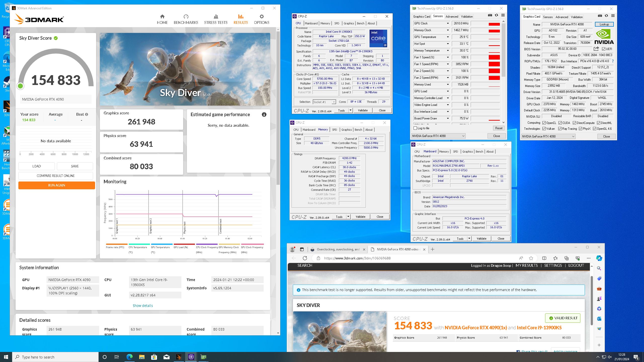Open Task View on the taskbar

pos(117,357)
